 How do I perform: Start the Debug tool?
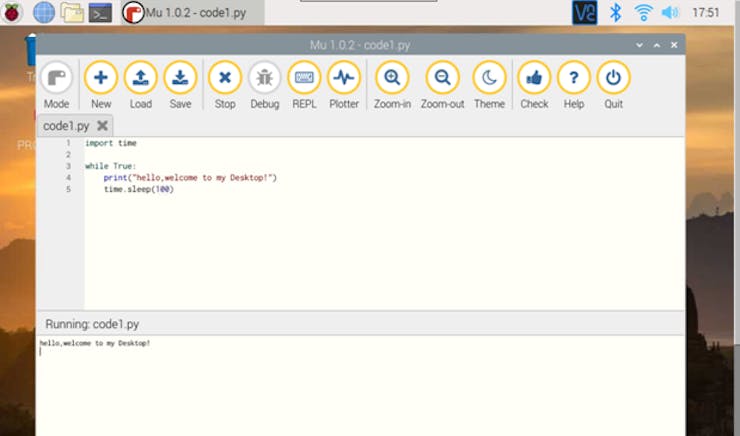tap(265, 78)
